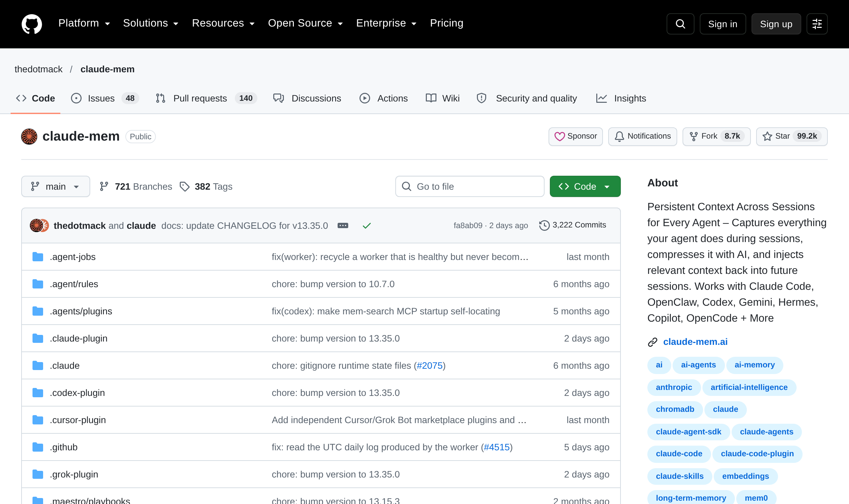This screenshot has width=849, height=504.
Task: Expand the Enterprise menu
Action: [x=386, y=23]
